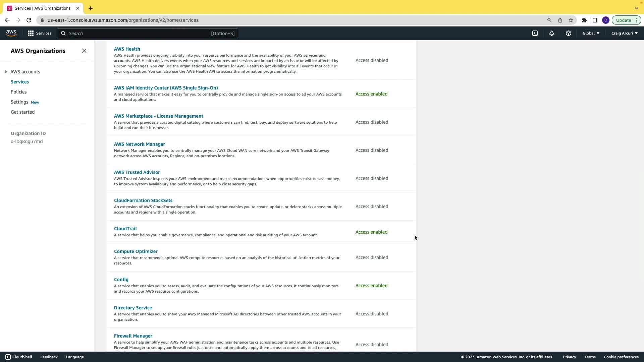Open the CloudTrail service link
The width and height of the screenshot is (644, 362).
tap(125, 229)
